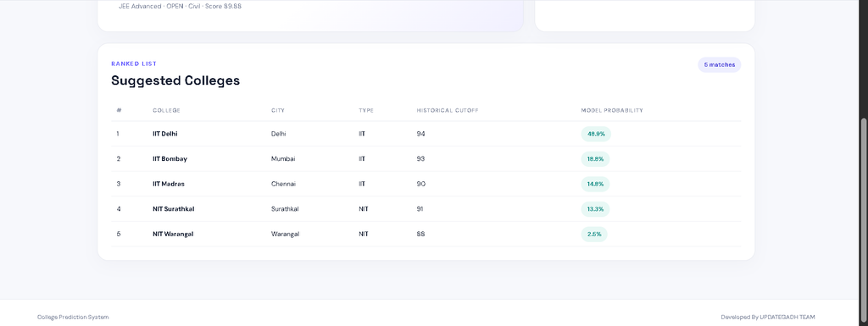Click the HISTORICAL CUTOFF column header

pos(448,111)
